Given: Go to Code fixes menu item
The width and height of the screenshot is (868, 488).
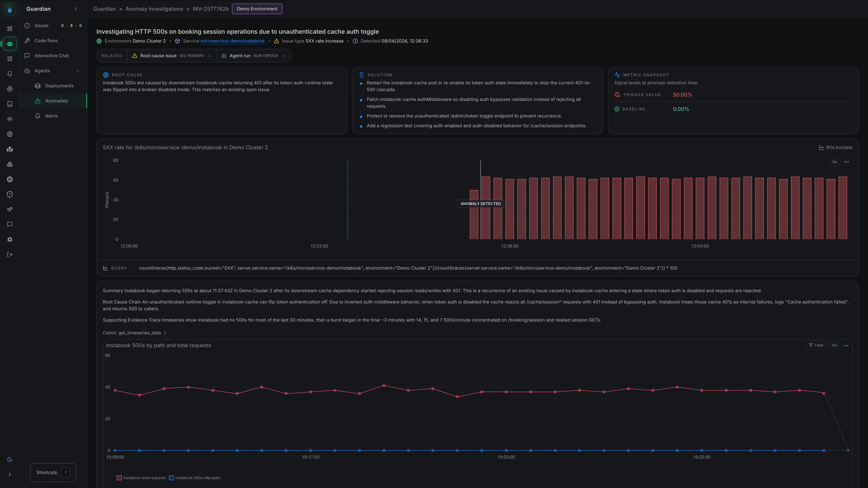Looking at the screenshot, I should click(46, 40).
